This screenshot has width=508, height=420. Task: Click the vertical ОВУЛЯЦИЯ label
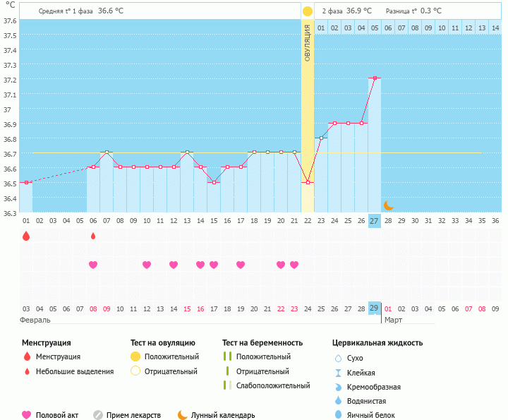click(308, 42)
